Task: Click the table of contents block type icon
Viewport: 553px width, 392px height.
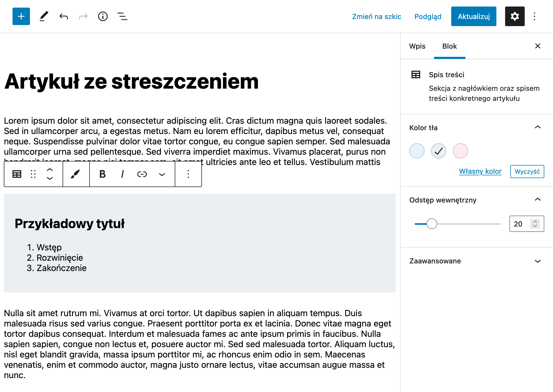Action: (17, 174)
